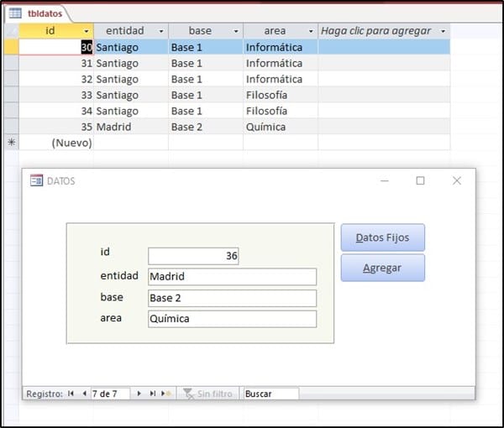The height and width of the screenshot is (428, 504).
Task: Expand 'Haga clic para agregar' column dropdown
Action: point(443,31)
